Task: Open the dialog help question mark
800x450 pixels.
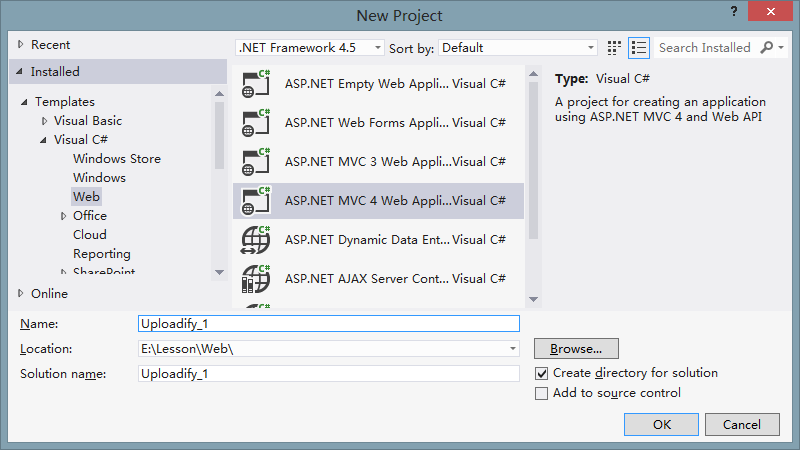Action: pos(734,11)
